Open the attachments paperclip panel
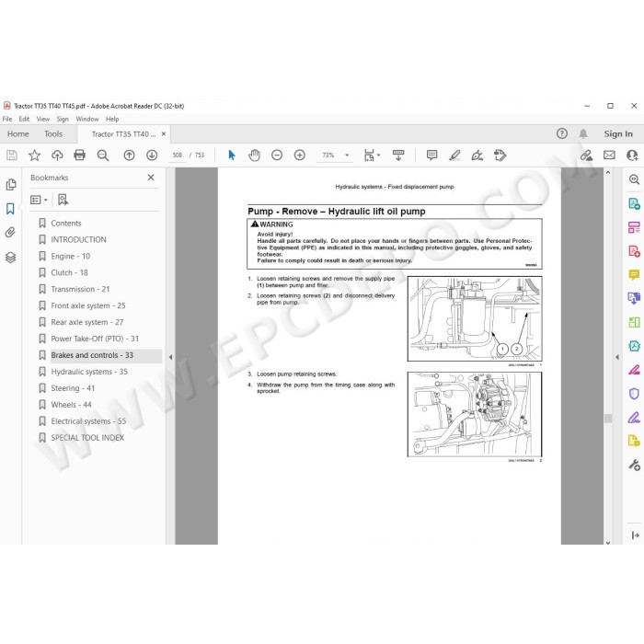644x644 pixels. click(x=10, y=233)
